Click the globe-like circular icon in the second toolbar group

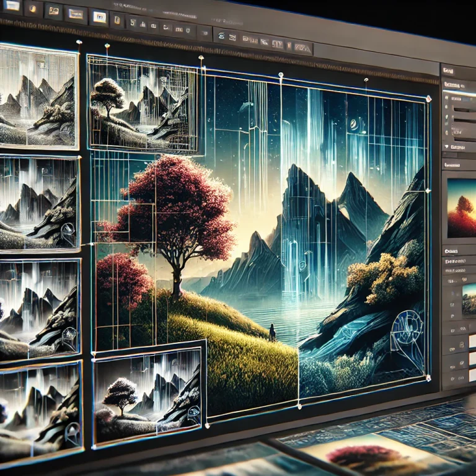click(x=222, y=36)
